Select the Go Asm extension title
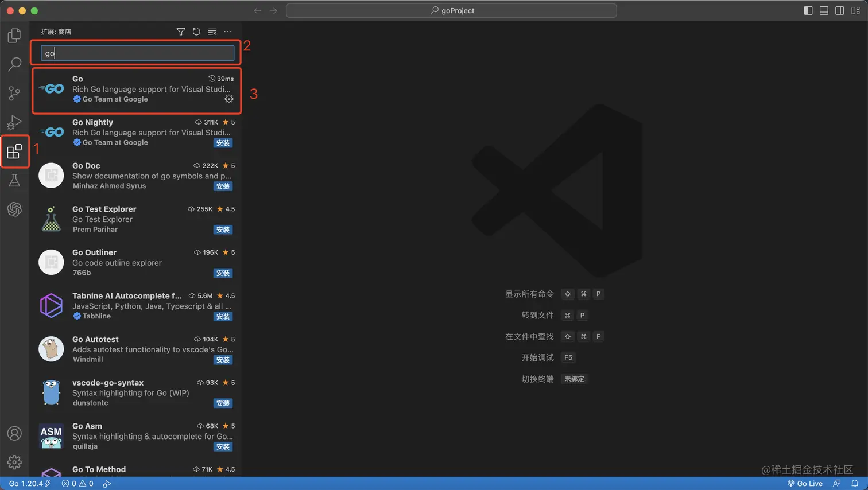The width and height of the screenshot is (868, 490). click(x=87, y=426)
